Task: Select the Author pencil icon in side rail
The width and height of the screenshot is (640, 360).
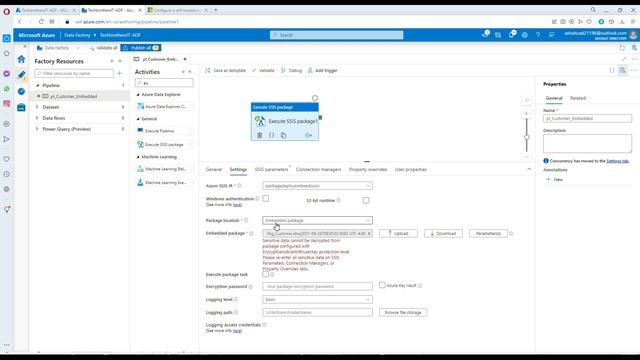Action: click(21, 75)
